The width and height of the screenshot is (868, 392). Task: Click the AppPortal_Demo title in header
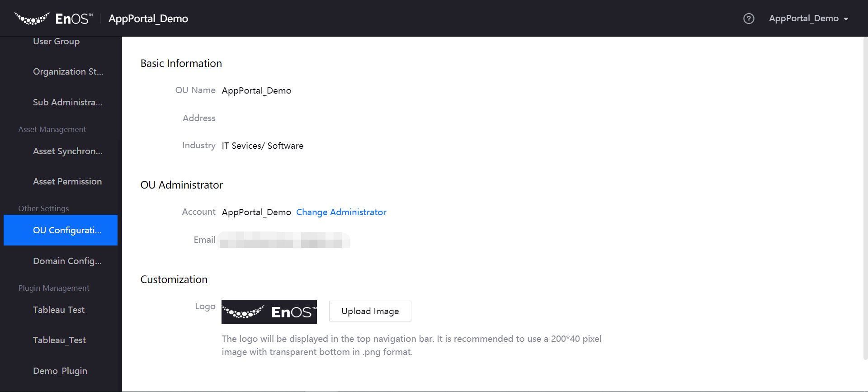148,19
